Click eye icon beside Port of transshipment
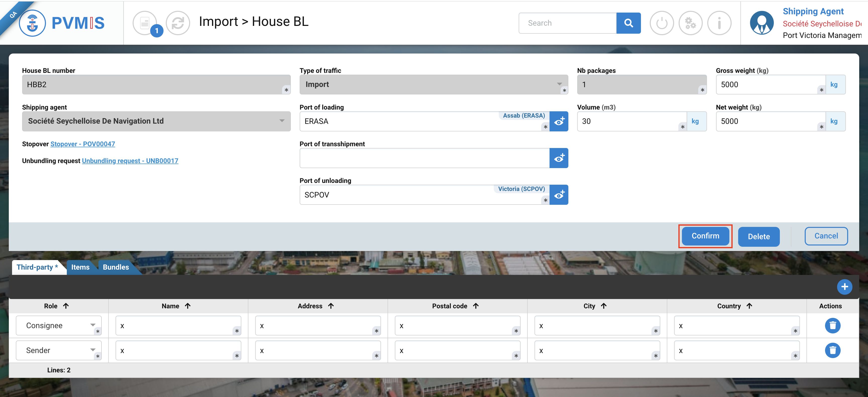 [559, 158]
